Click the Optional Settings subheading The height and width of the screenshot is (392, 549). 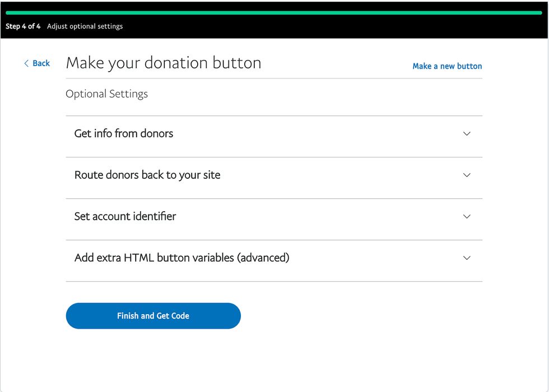[x=106, y=94]
